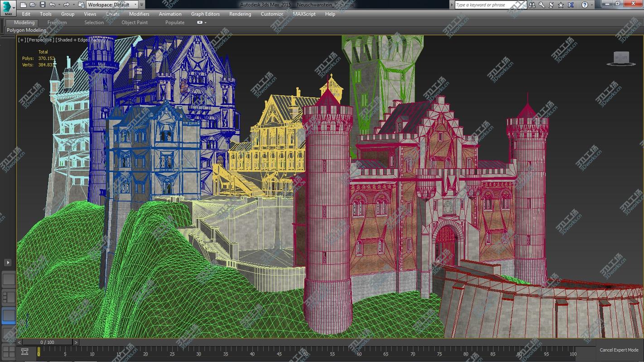
Task: Select the highlighted active viewport layout tab
Action: tap(9, 315)
